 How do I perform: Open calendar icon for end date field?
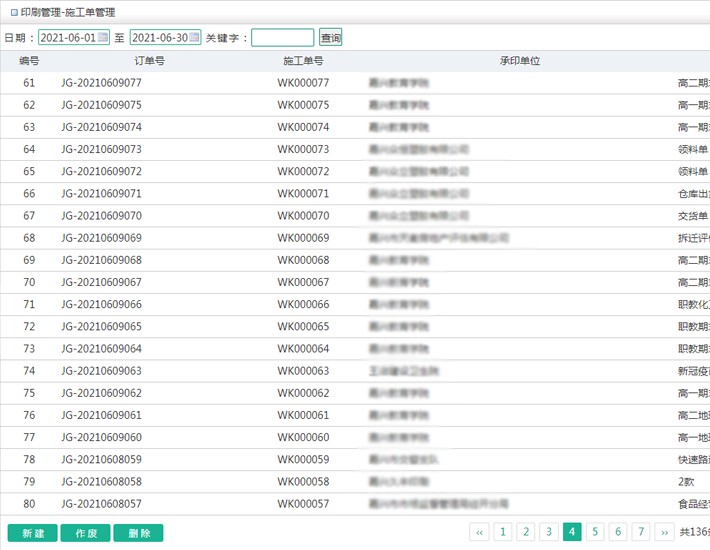click(x=195, y=38)
